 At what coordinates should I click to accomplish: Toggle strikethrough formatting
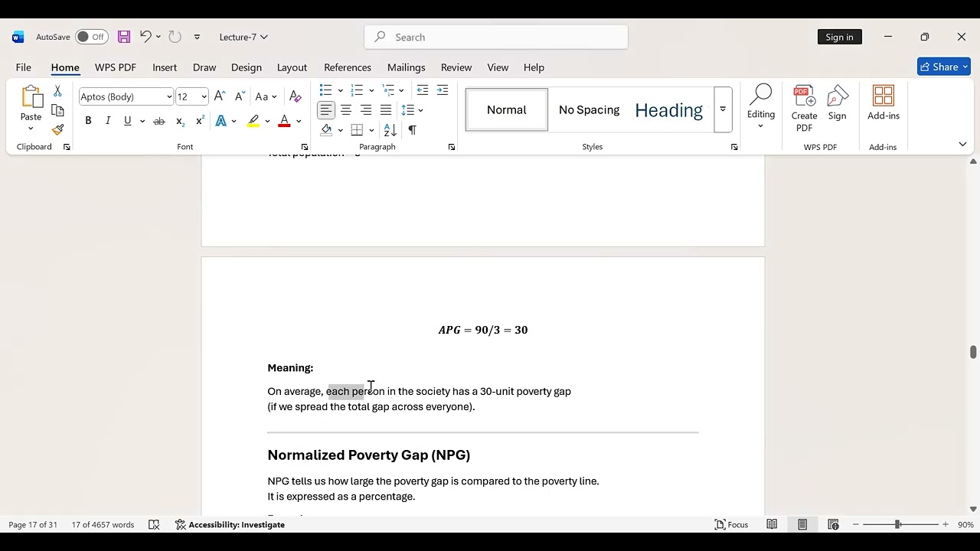click(159, 121)
